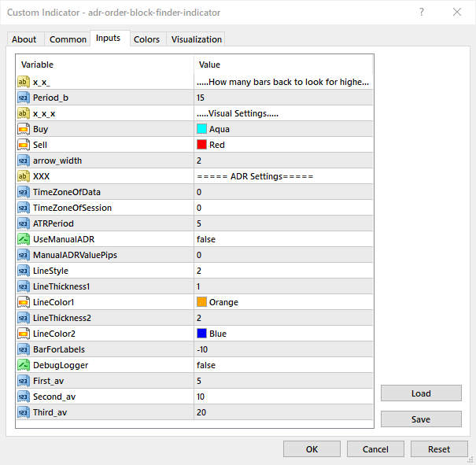Open the Sell color Red dropdown

[x=283, y=145]
